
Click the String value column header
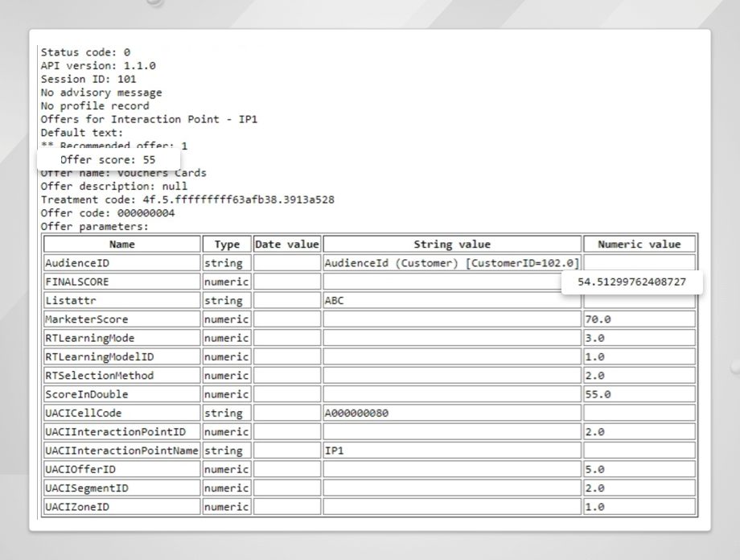(x=452, y=244)
